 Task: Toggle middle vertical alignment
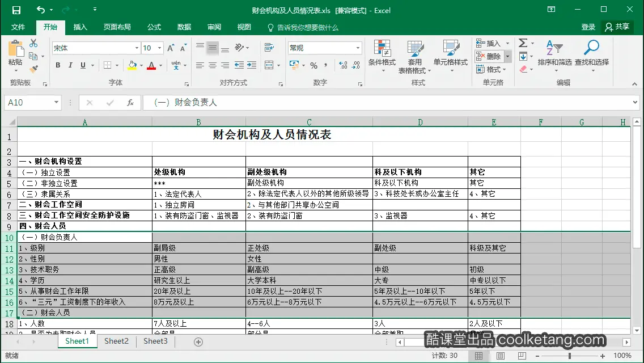tap(213, 48)
